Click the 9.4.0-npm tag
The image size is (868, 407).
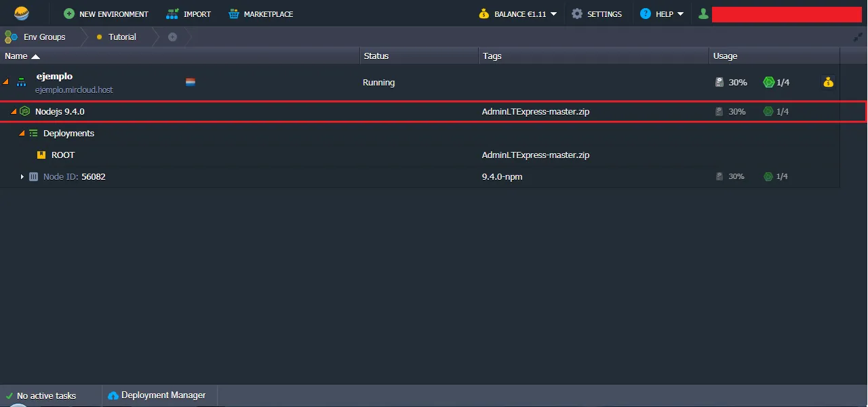point(502,176)
